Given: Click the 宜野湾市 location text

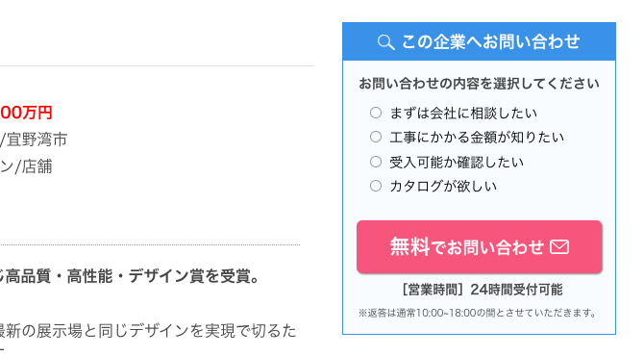Looking at the screenshot, I should (x=37, y=140).
